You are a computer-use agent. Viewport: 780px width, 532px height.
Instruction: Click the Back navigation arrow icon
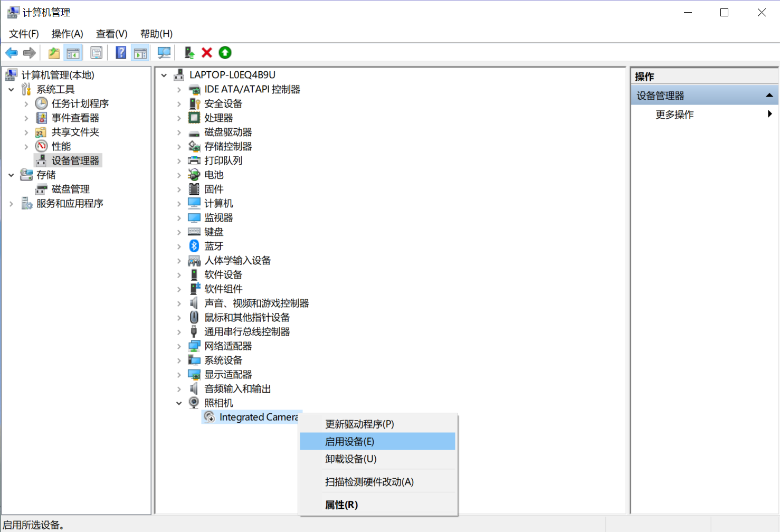(11, 52)
